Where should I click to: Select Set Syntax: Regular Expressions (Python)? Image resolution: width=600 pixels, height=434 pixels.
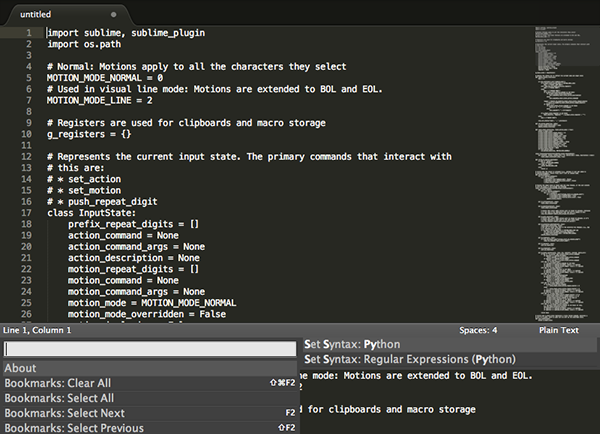(450, 359)
